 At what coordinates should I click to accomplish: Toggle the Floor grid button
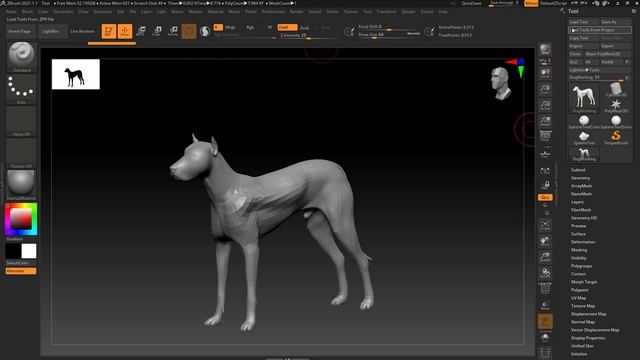pyautogui.click(x=545, y=153)
